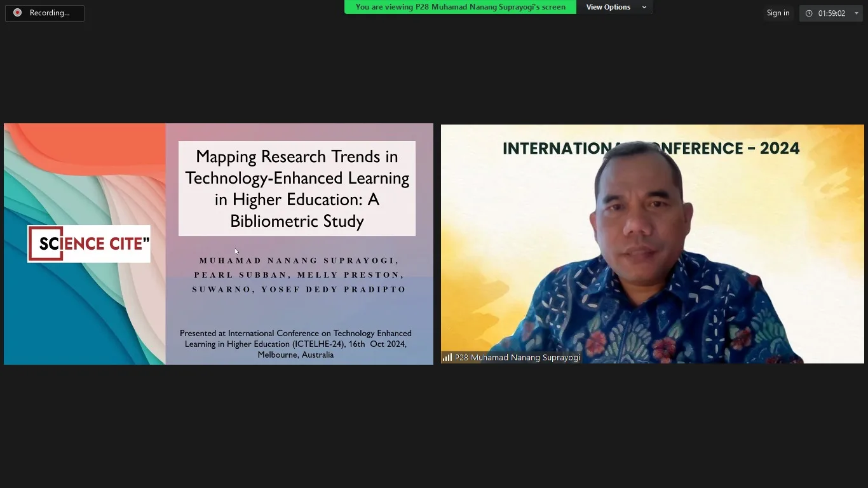Image resolution: width=868 pixels, height=488 pixels.
Task: Click the 01:59:02 meeting timer text
Action: (831, 13)
